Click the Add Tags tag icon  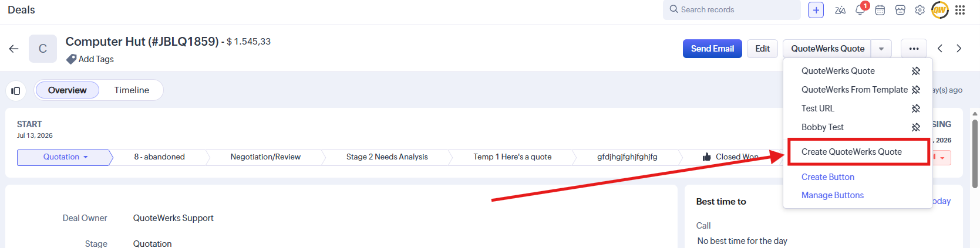pos(71,59)
